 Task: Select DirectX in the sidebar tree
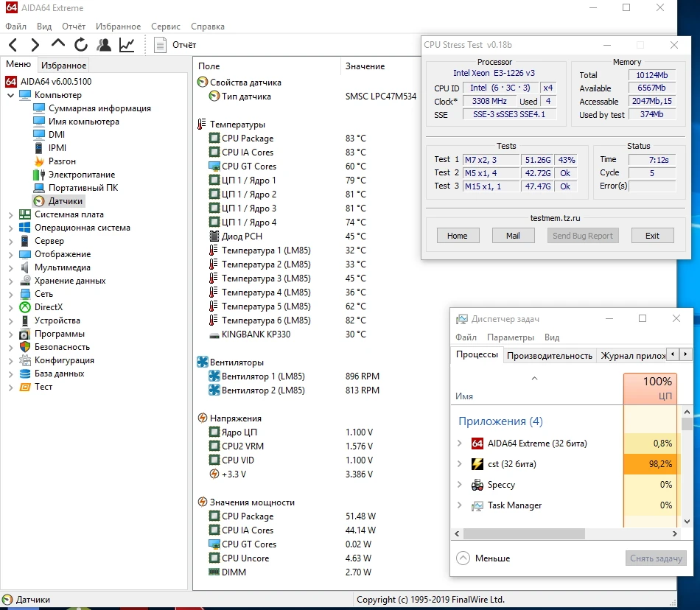tap(49, 307)
